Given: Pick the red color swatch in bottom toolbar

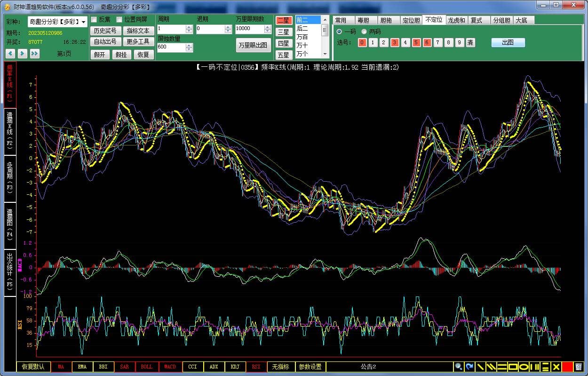Looking at the screenshot, I should 567,367.
